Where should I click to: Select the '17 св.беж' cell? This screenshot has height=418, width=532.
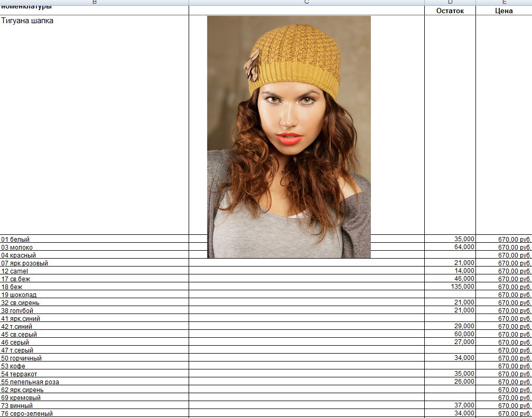click(x=95, y=278)
